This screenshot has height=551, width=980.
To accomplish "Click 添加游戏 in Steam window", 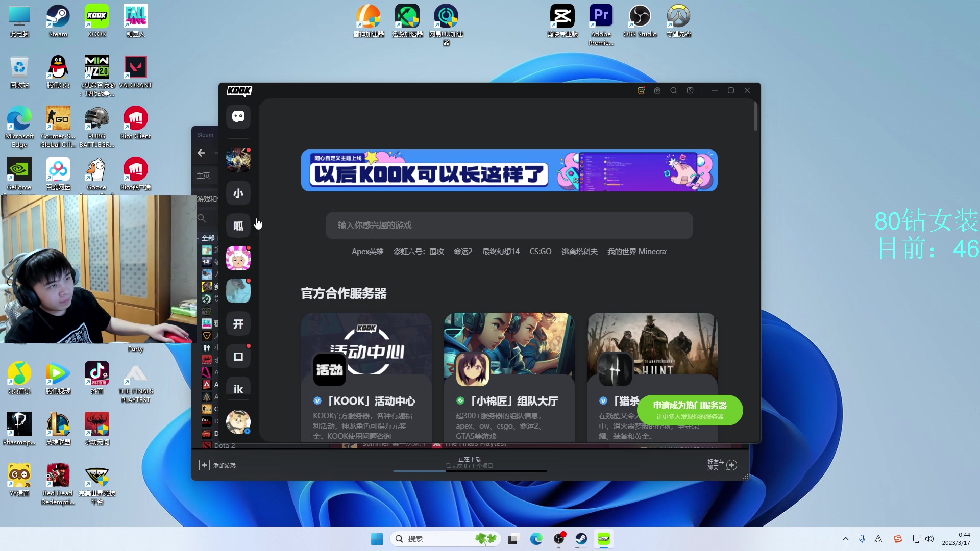I will [x=217, y=465].
